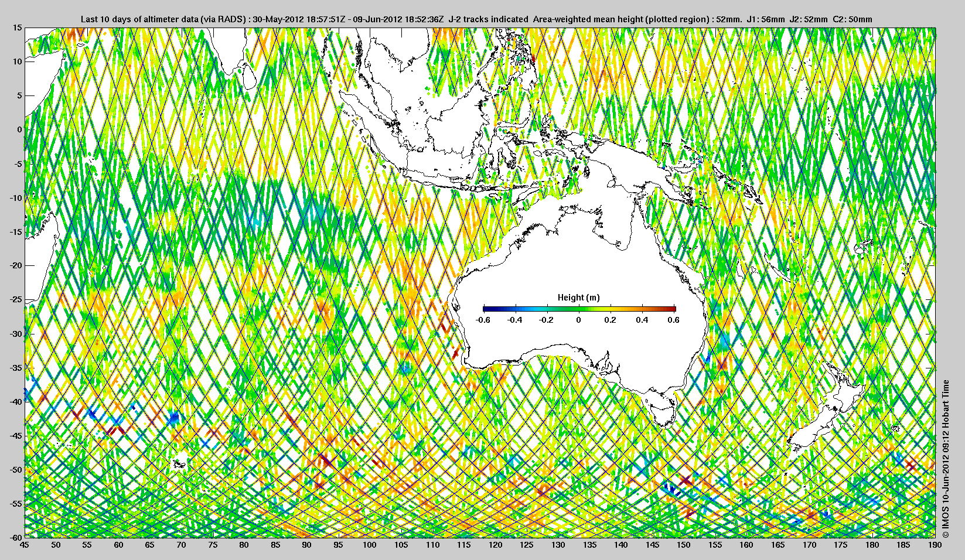The image size is (965, 560).
Task: Select the 0.2 colorbar tick label
Action: click(611, 320)
